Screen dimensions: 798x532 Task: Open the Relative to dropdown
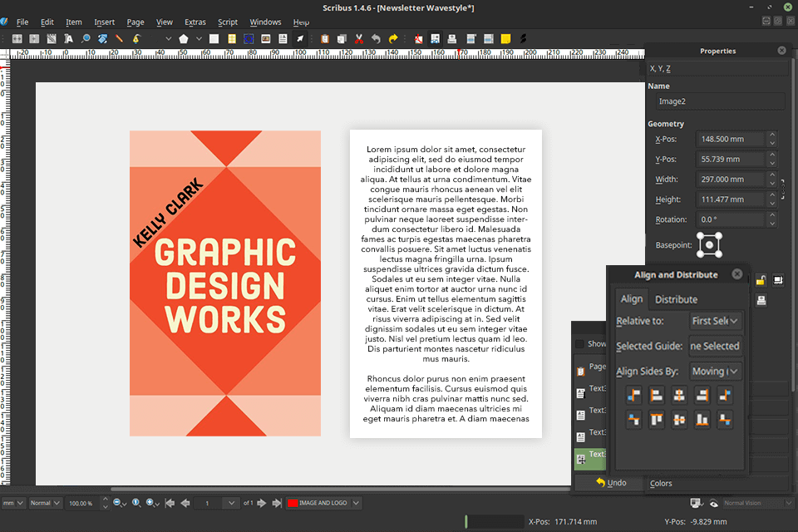click(x=716, y=321)
